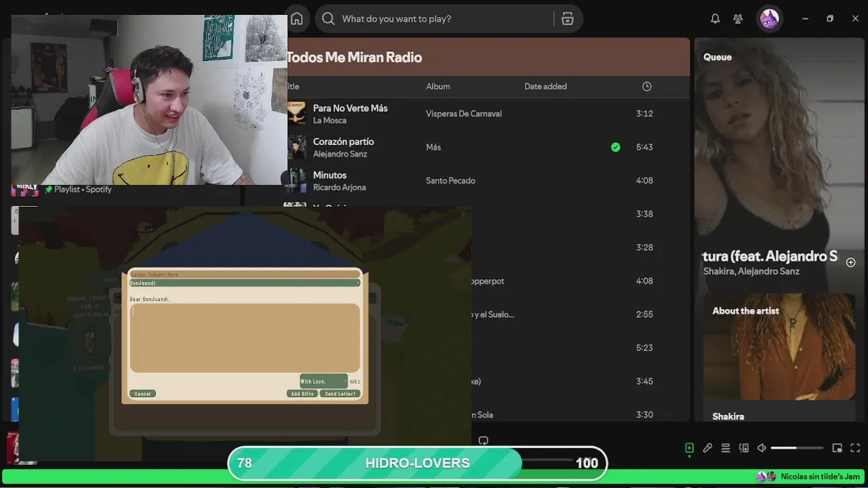Open the DonJuandi recipient dropdown
Image resolution: width=868 pixels, height=488 pixels.
244,283
